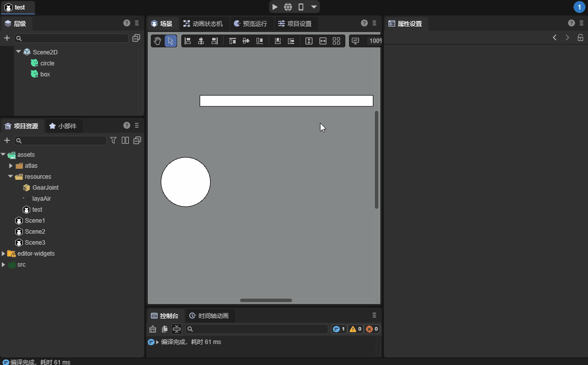The width and height of the screenshot is (588, 365).
Task: Select the circle node in the hierarchy
Action: point(47,63)
